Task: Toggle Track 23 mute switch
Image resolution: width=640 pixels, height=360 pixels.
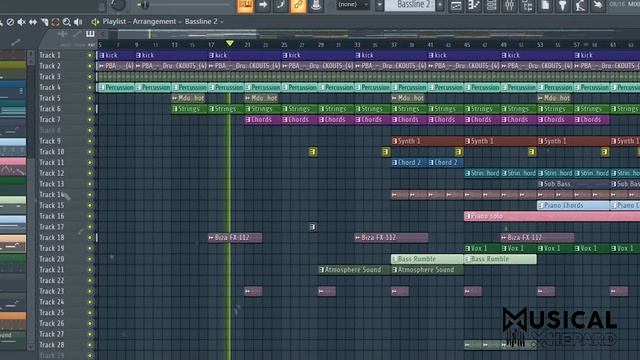Action: point(90,291)
